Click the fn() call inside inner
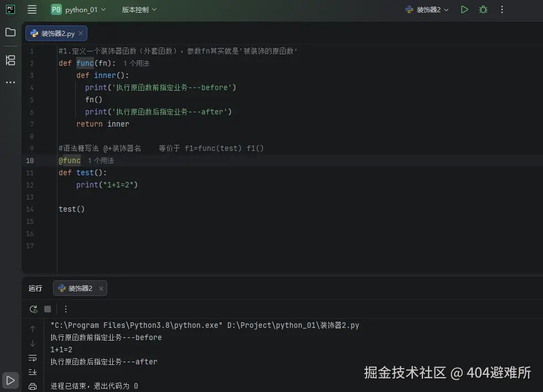Screen dimensions: 543x392 [x=93, y=100]
